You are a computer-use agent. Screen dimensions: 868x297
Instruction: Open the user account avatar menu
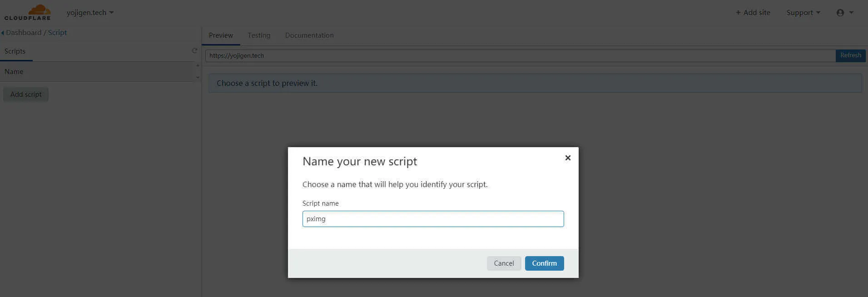point(844,13)
